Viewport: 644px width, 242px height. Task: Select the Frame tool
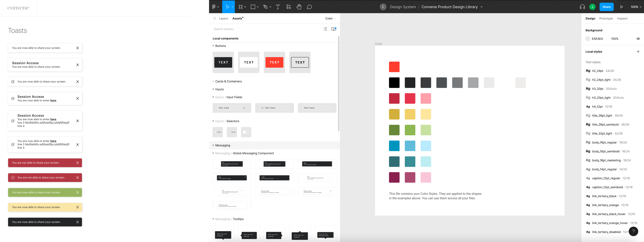240,7
